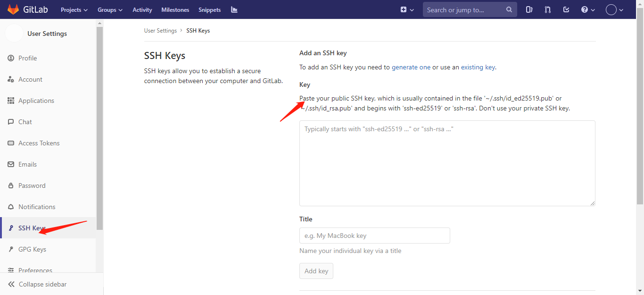Focus the Title input field

375,236
